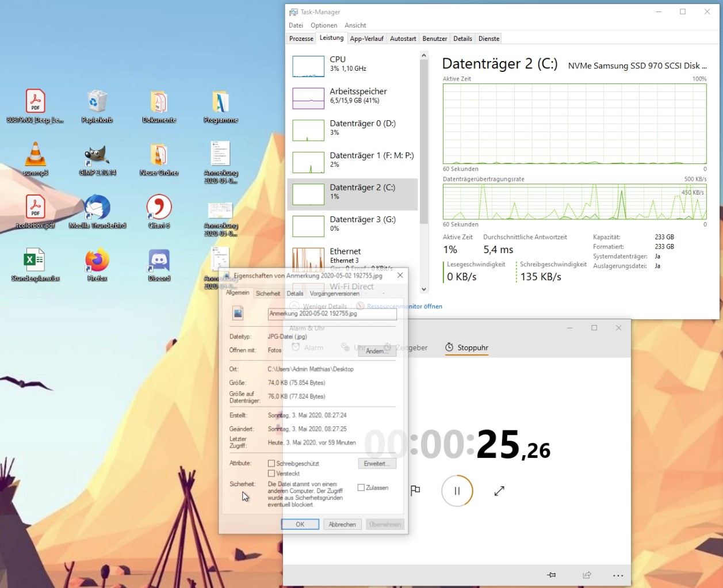Click Abbrechen in the properties dialog

342,524
